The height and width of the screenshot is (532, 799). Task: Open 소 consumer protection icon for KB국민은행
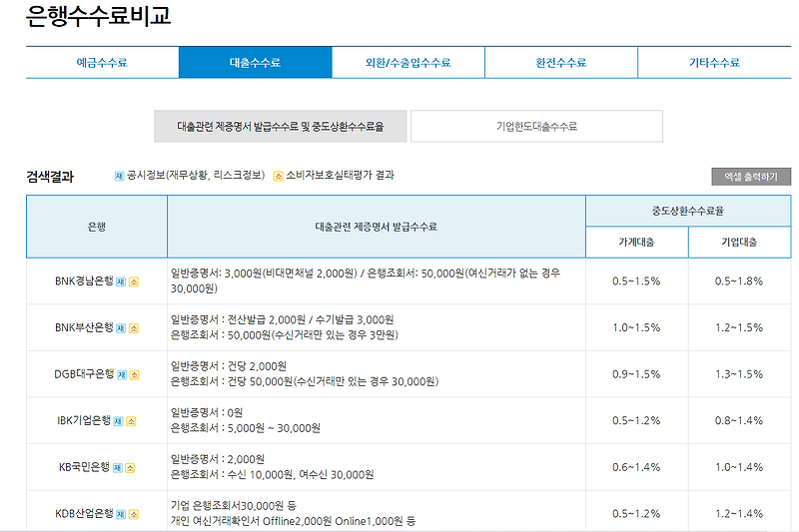(x=130, y=468)
